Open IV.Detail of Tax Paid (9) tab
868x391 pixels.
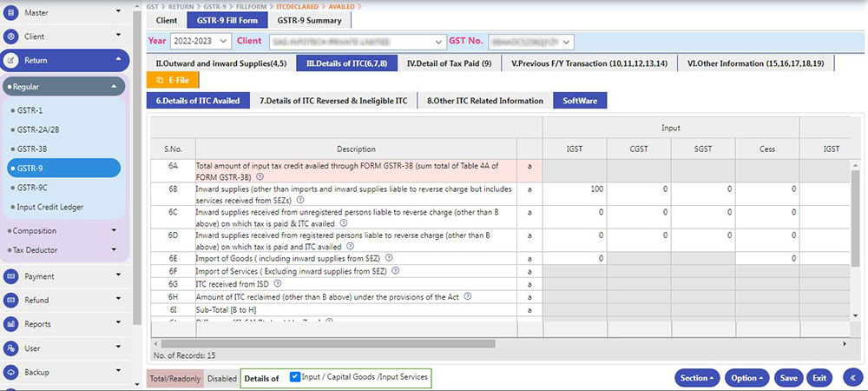click(449, 63)
